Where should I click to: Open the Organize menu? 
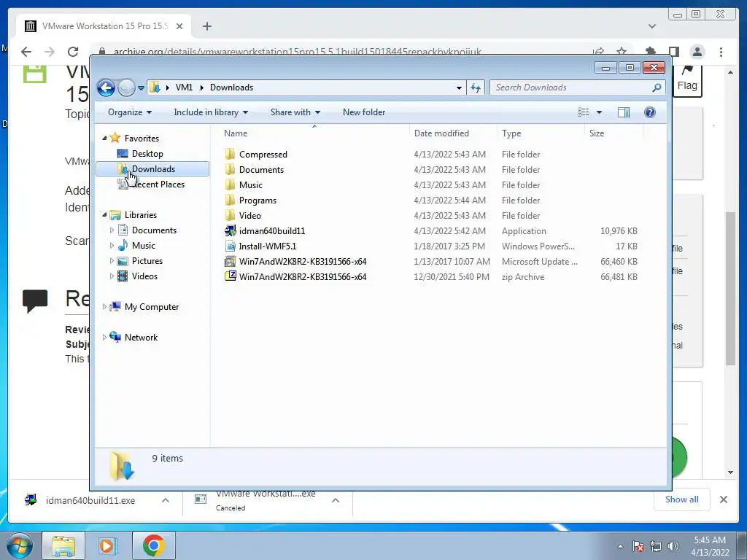coord(130,112)
